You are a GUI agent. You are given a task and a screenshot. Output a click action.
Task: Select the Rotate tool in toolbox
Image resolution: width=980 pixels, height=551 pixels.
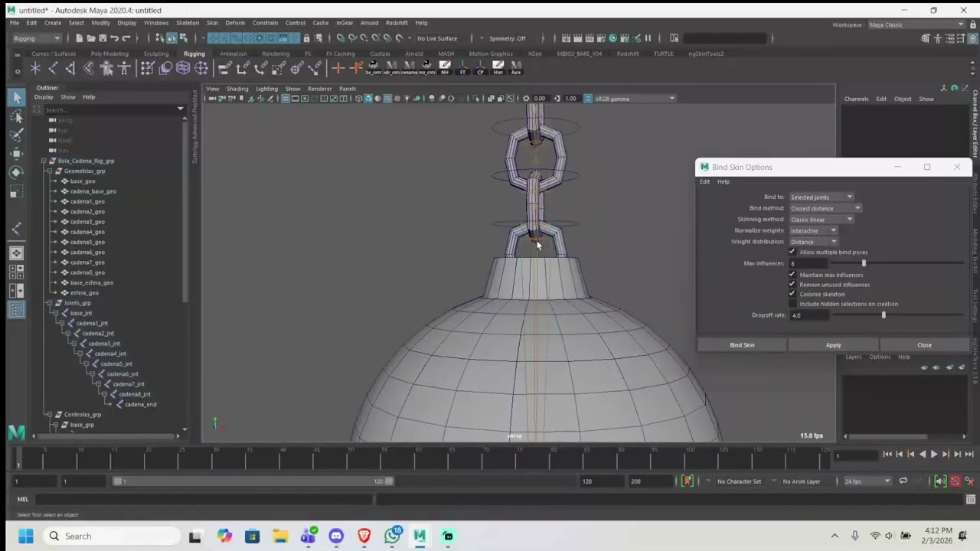click(x=16, y=171)
